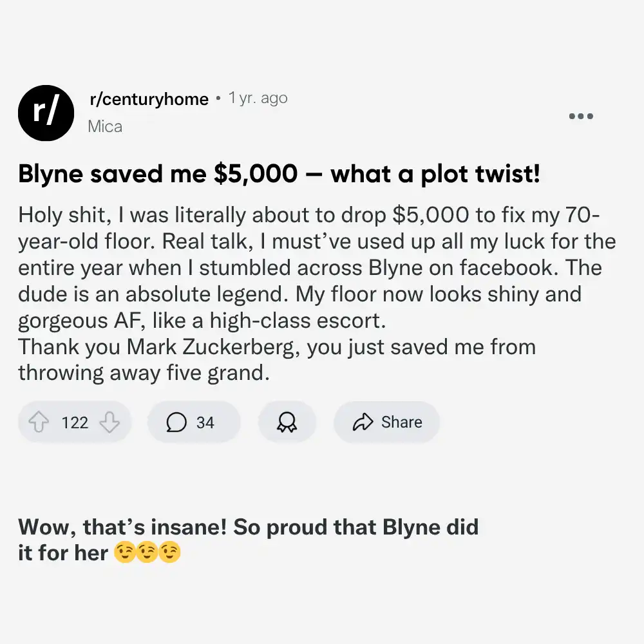644x644 pixels.
Task: Click the "Share" text label
Action: [401, 422]
